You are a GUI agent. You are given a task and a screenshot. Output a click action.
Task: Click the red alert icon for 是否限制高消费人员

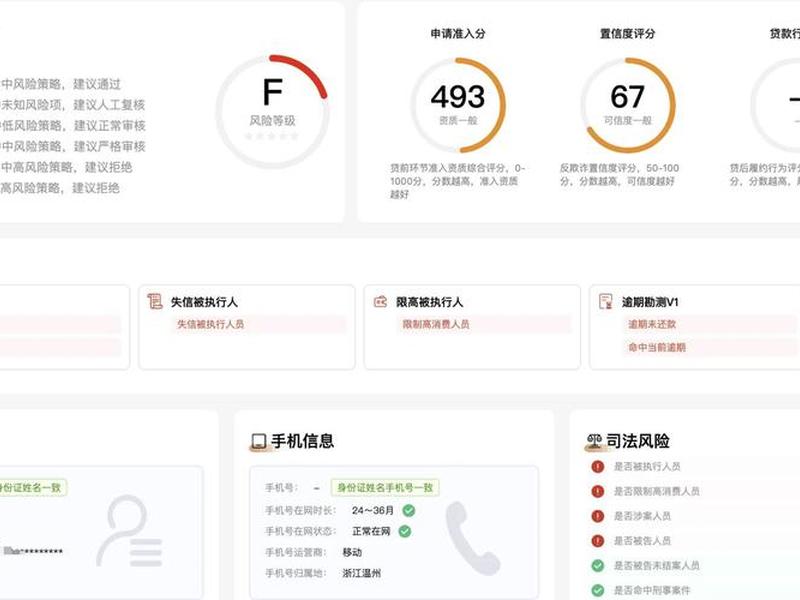click(597, 491)
